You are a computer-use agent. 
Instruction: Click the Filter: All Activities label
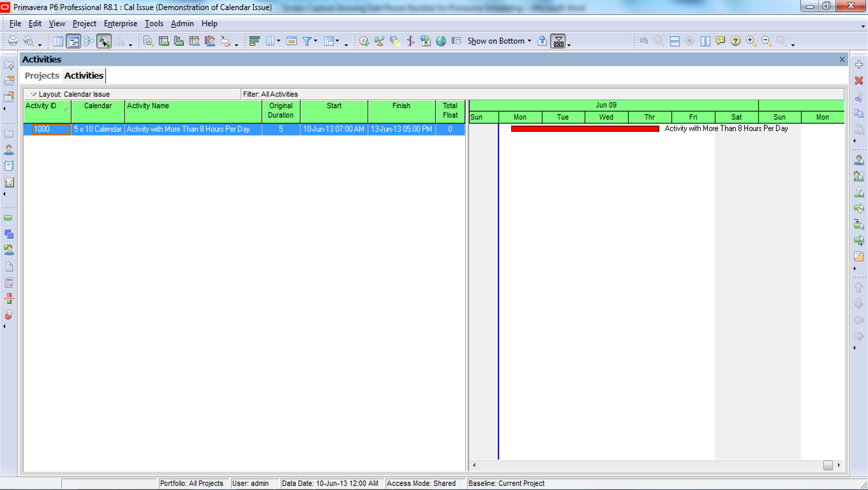tap(271, 95)
